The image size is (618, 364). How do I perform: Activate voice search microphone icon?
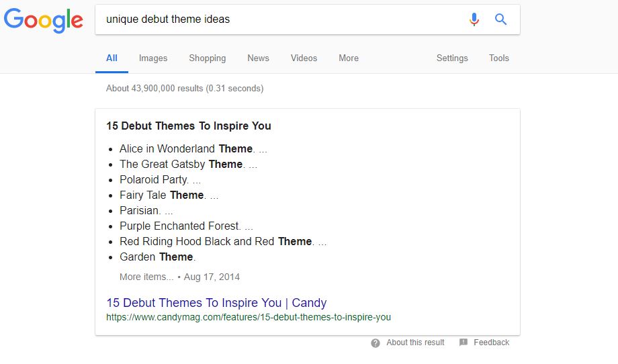[474, 19]
